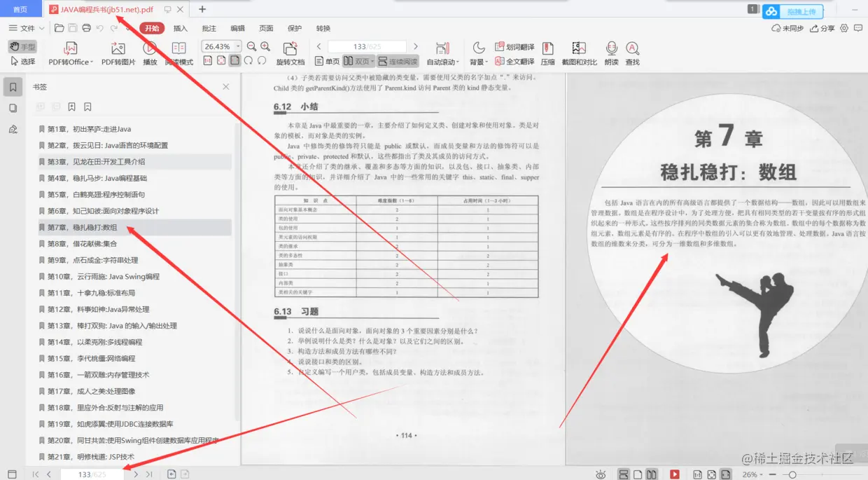This screenshot has height=480, width=868.
Task: Click the print icon in quick toolbar
Action: pos(86,28)
